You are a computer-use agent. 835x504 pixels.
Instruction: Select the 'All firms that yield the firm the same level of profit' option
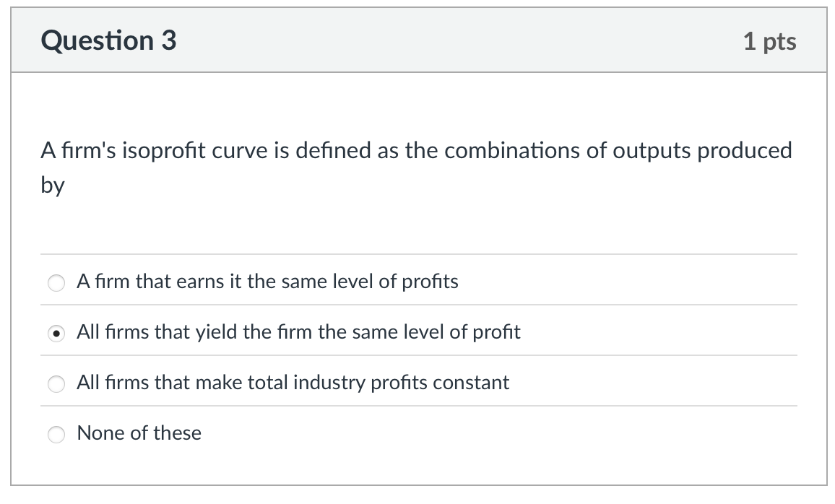56,333
